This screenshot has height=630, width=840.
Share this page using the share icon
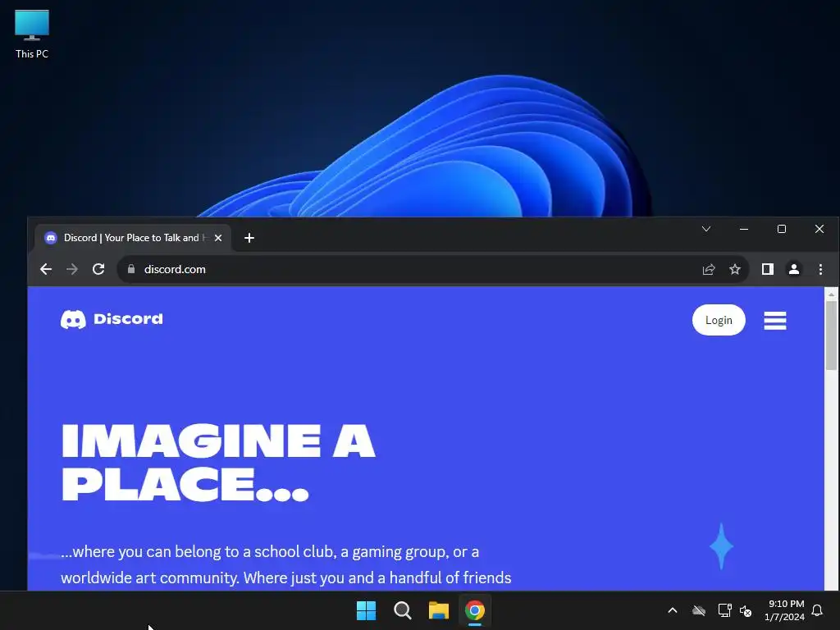point(709,269)
